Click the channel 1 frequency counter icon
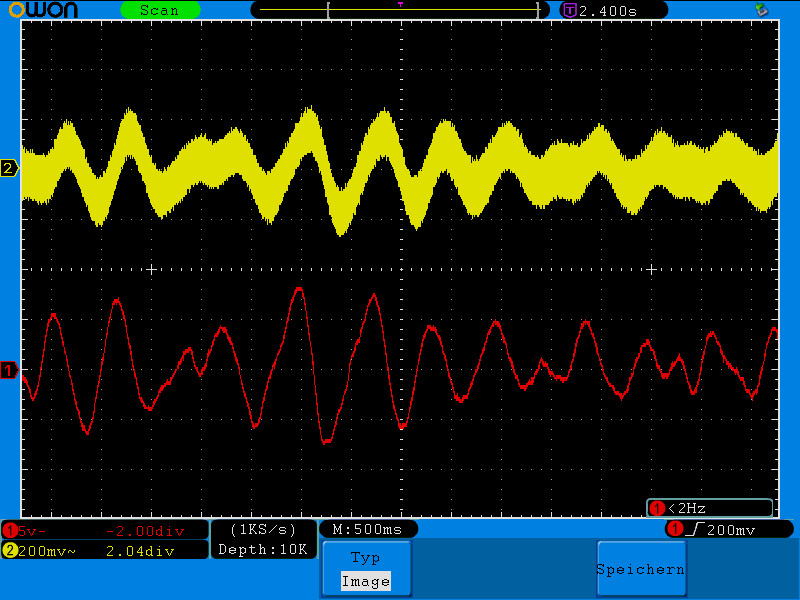This screenshot has width=800, height=600. tap(657, 508)
